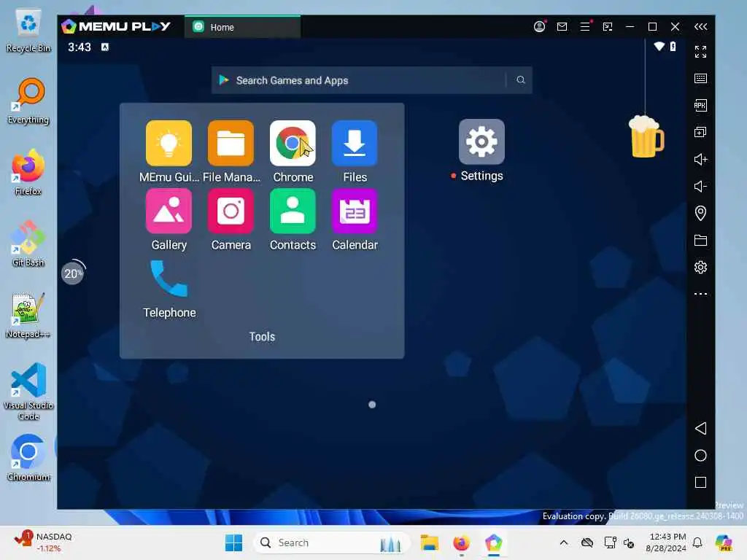
Task: Open Firefox from the taskbar
Action: point(461,542)
